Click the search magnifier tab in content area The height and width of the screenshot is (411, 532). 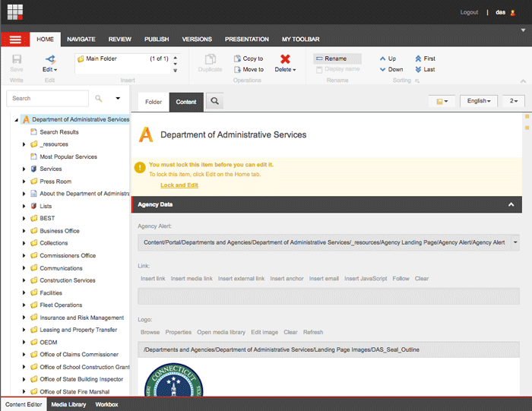(x=215, y=101)
